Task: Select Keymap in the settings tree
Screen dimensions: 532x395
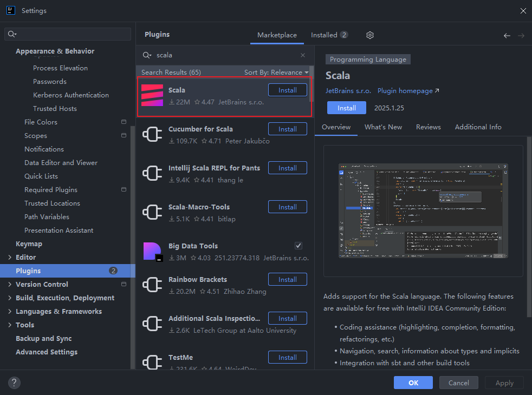Action: point(29,244)
